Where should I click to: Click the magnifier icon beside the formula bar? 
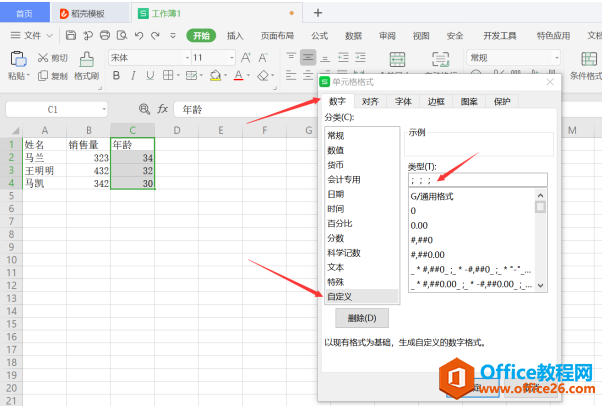[x=144, y=108]
